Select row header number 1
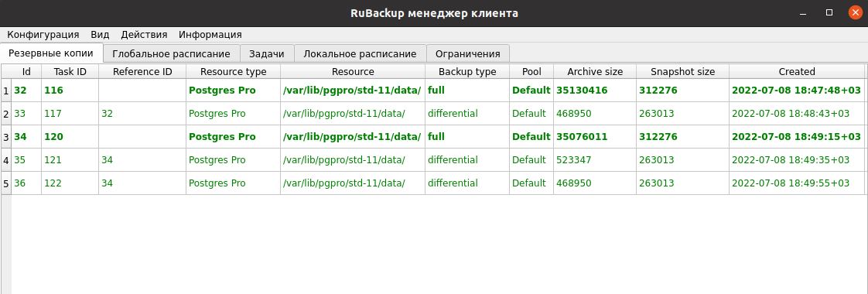The width and height of the screenshot is (868, 294). (6, 91)
